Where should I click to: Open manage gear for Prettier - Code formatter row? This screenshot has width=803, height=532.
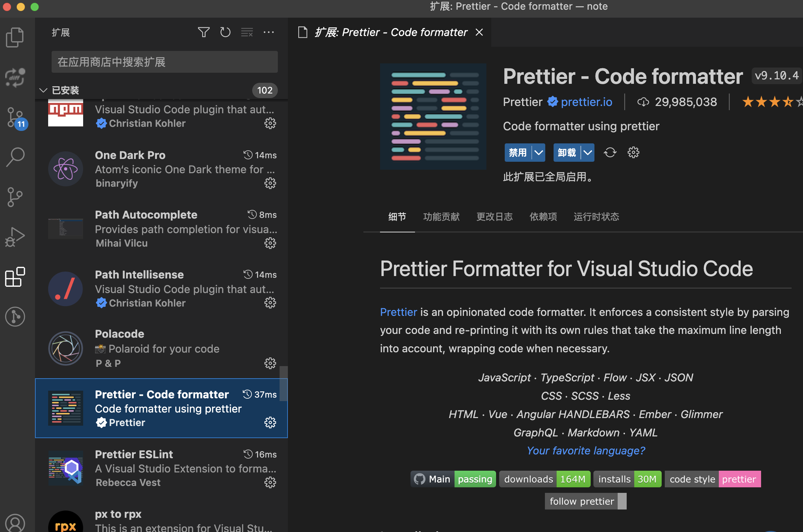pos(270,423)
